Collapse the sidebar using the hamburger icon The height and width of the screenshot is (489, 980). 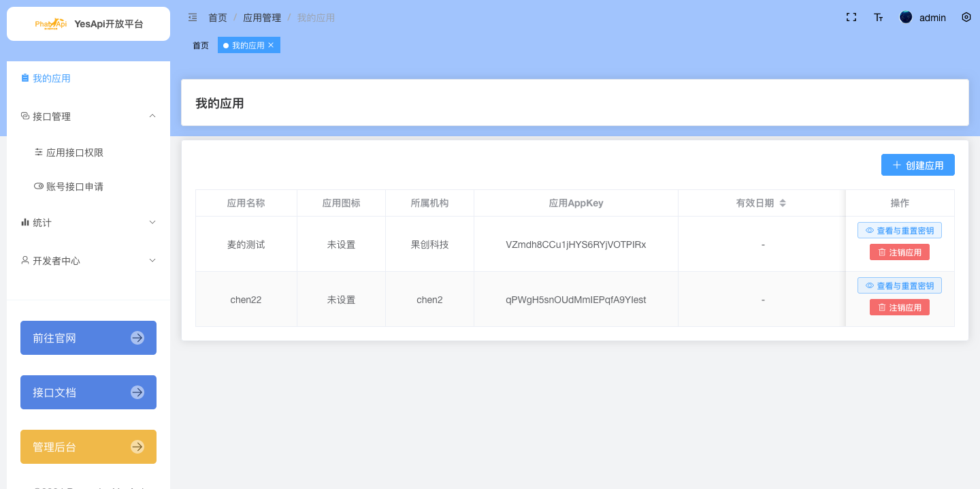click(192, 17)
